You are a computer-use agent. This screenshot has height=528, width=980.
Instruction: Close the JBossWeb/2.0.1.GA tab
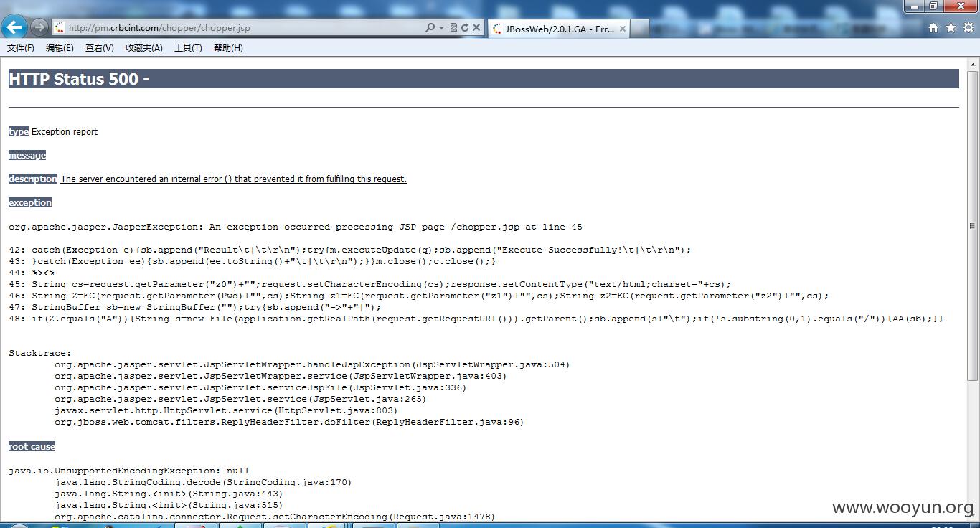[622, 29]
